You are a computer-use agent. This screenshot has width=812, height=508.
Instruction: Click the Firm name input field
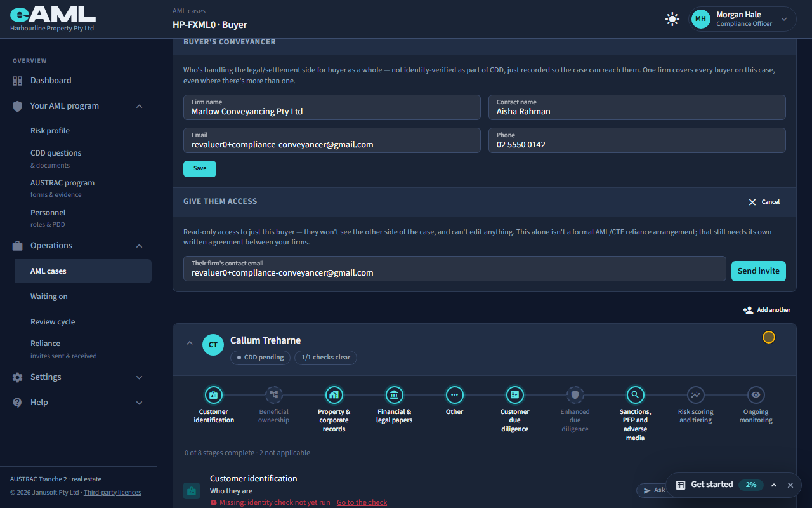(x=332, y=107)
